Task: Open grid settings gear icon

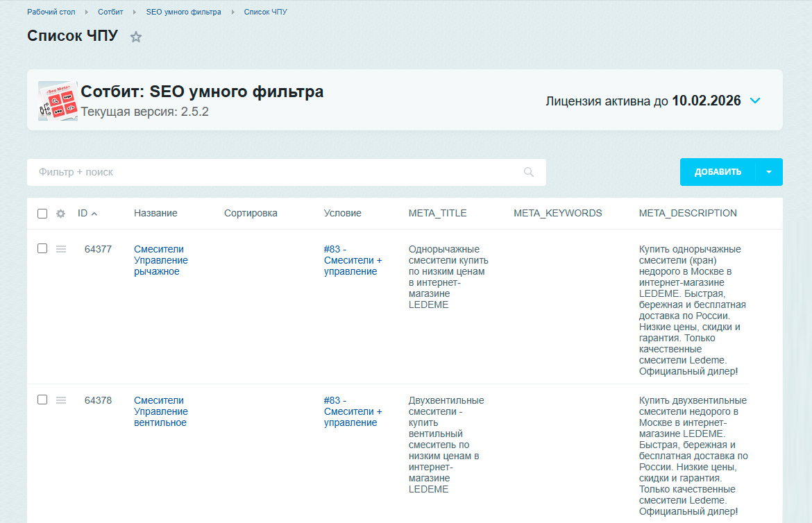Action: coord(60,214)
